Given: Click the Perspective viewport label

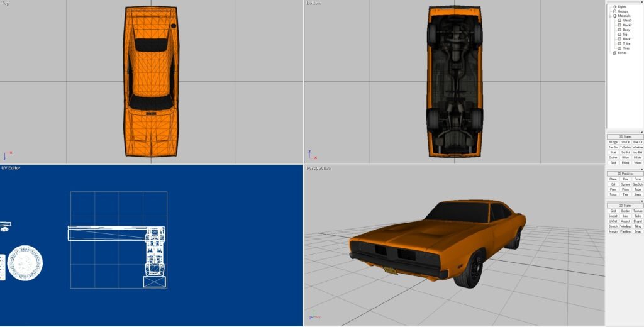Looking at the screenshot, I should (x=318, y=168).
